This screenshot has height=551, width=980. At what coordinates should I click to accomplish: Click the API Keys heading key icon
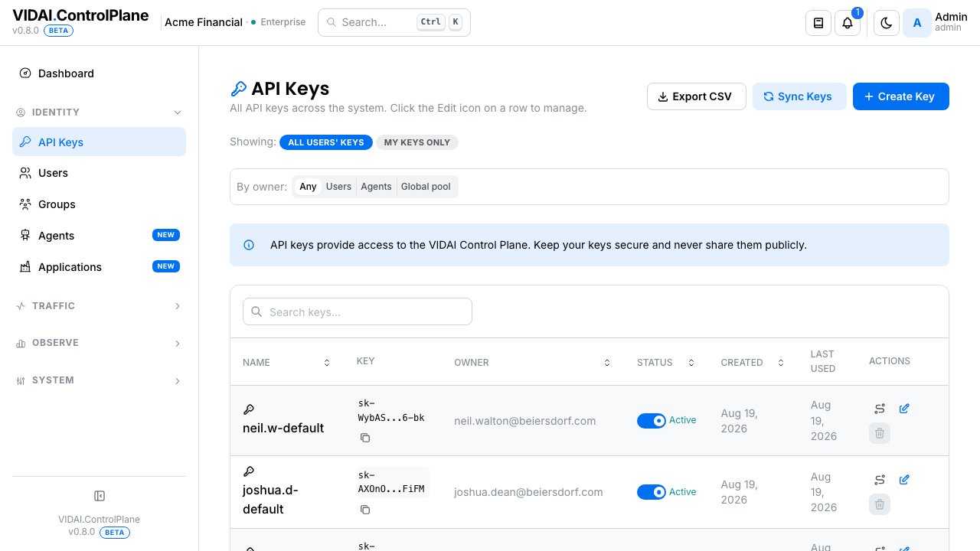point(238,89)
